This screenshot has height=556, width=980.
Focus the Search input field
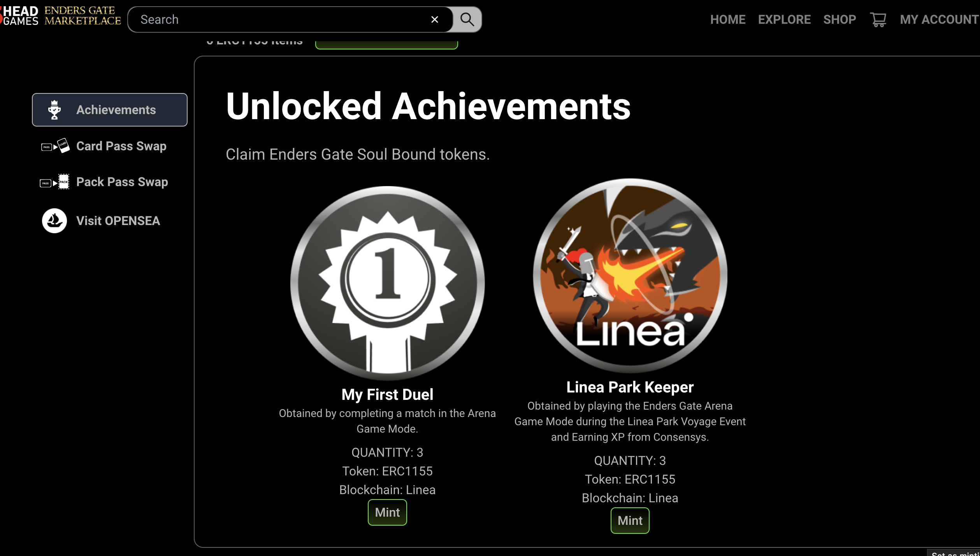[x=284, y=19]
